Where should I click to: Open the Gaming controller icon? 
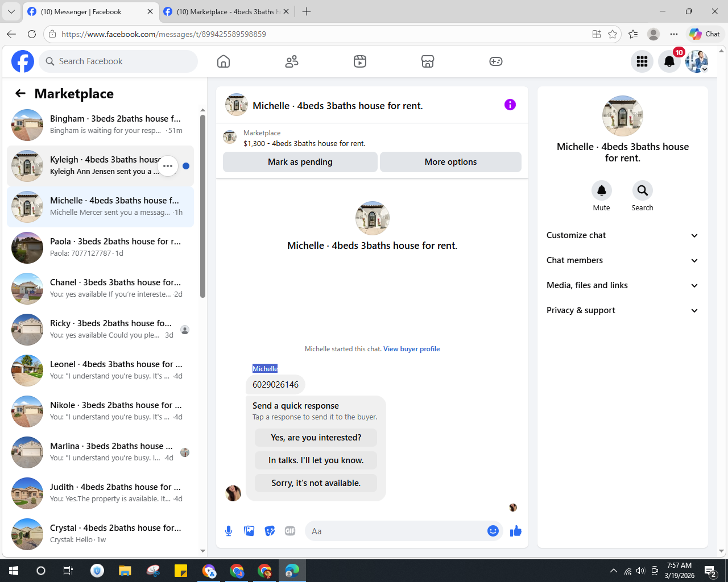[496, 61]
